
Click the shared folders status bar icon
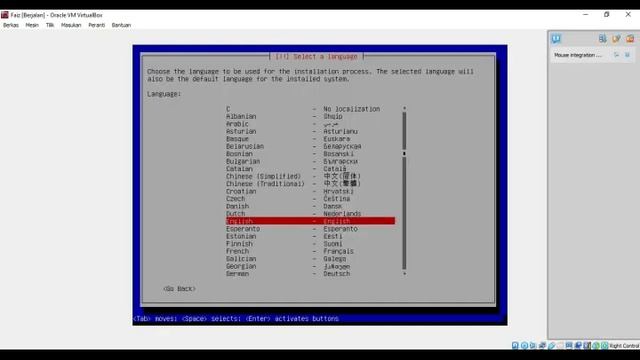(560, 346)
